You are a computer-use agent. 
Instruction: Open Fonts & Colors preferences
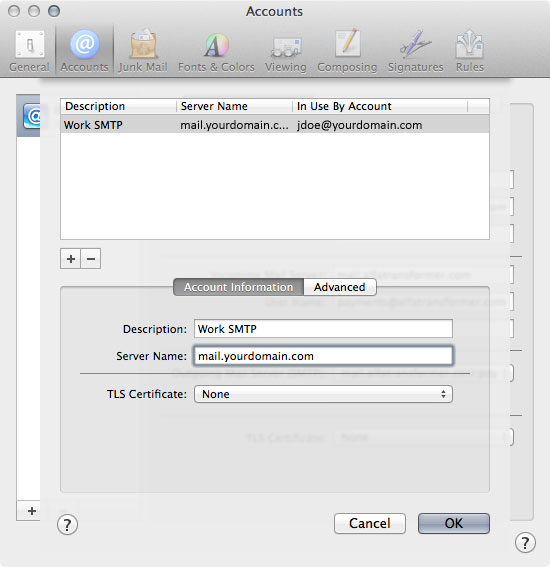pos(216,51)
